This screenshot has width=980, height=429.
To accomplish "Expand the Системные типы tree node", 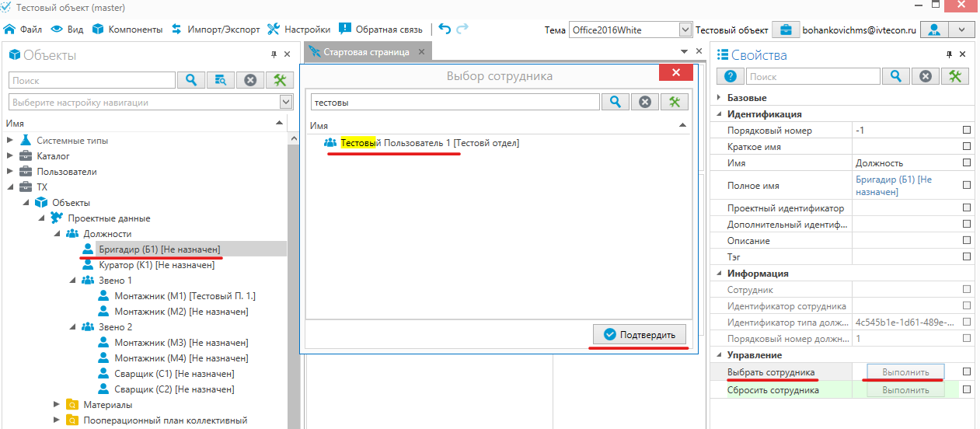I will (11, 141).
